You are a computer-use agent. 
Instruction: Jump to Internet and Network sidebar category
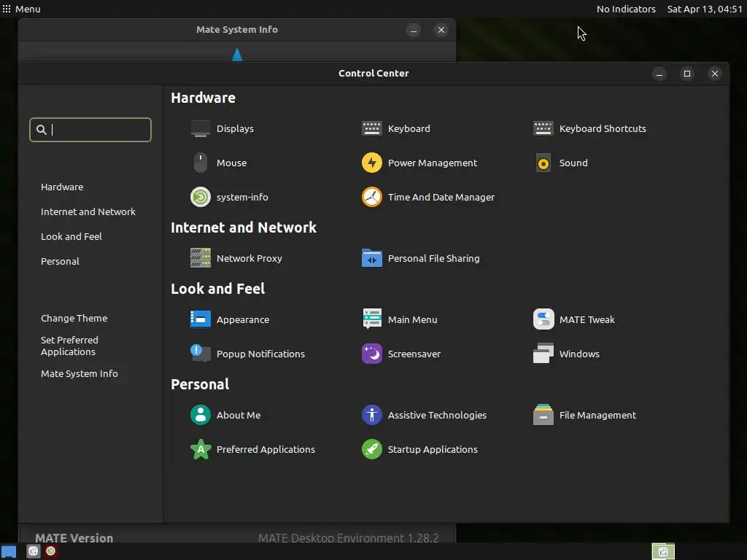point(88,212)
